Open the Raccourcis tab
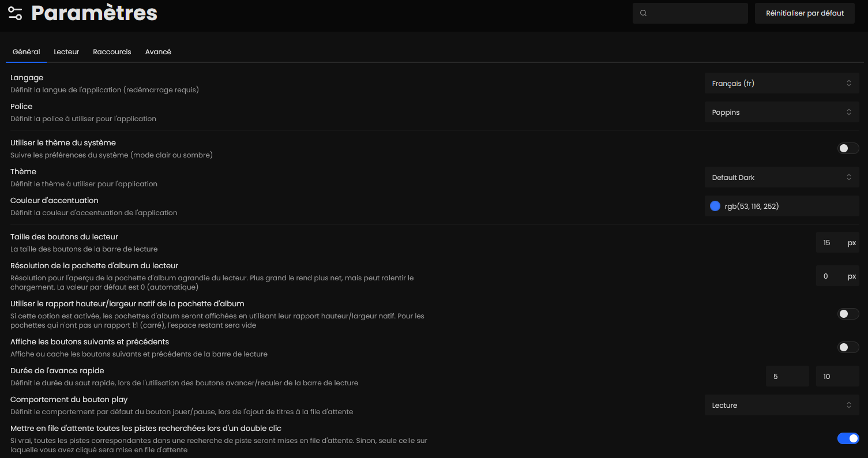This screenshot has width=868, height=458. click(112, 52)
